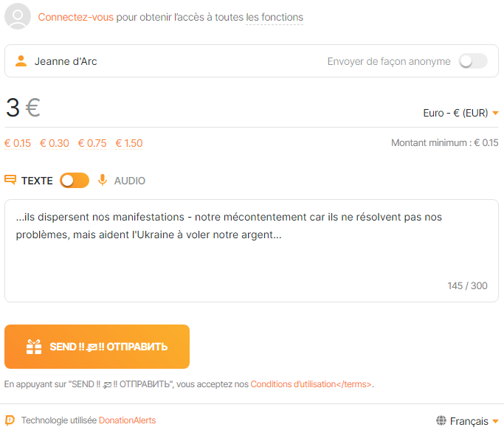
Task: Open the Euro currency dropdown
Action: (x=460, y=113)
